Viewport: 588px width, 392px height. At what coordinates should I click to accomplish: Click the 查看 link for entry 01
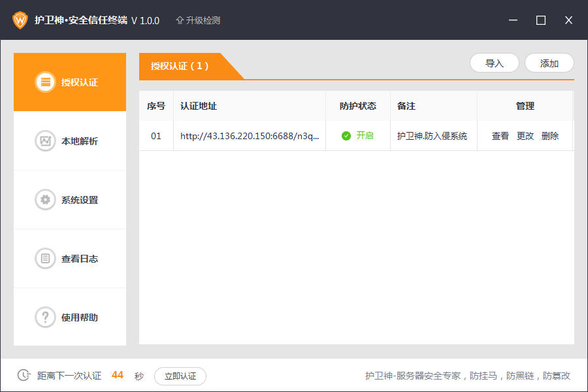tap(500, 136)
